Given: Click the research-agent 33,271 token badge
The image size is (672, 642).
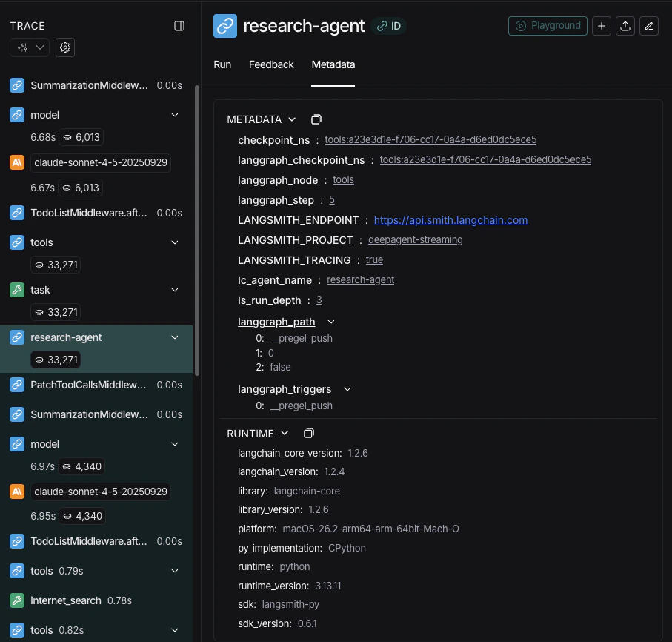Looking at the screenshot, I should click(x=56, y=360).
